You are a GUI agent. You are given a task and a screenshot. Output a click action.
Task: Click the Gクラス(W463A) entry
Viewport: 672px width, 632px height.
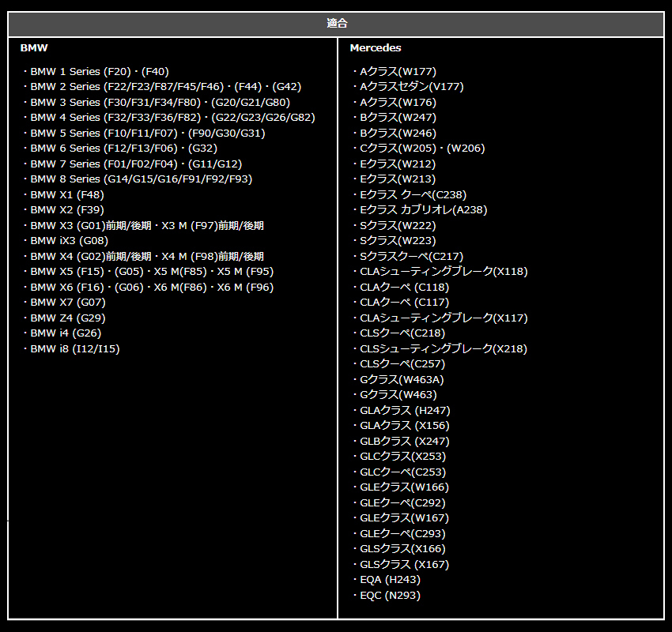(398, 379)
